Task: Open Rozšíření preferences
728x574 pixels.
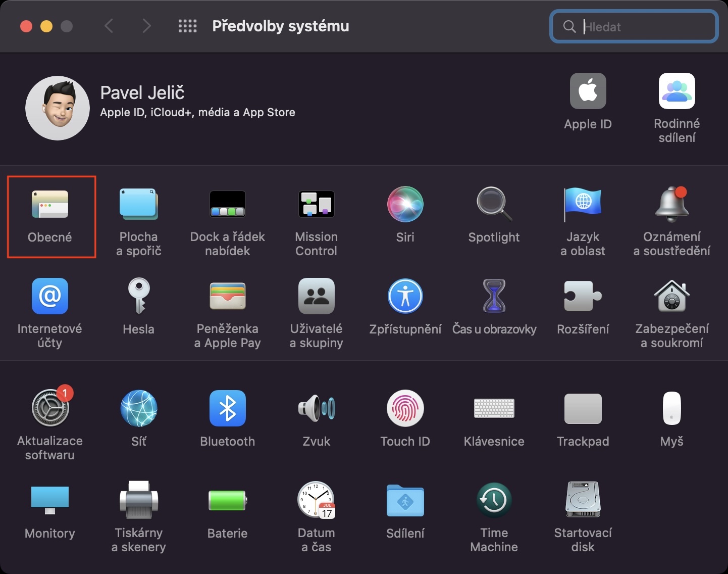Action: pos(583,307)
